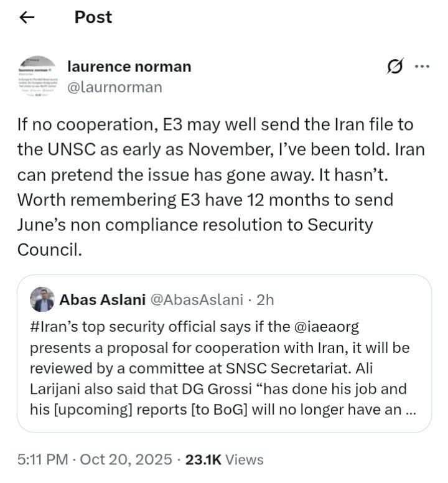Click Abas Aslani's small avatar
Viewport: 448px width, 483px height.
click(x=43, y=299)
